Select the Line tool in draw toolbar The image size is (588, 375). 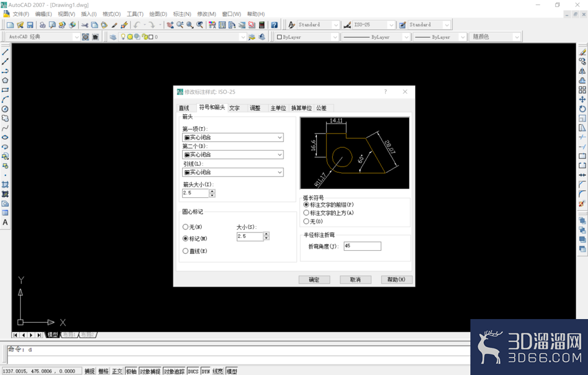(5, 52)
